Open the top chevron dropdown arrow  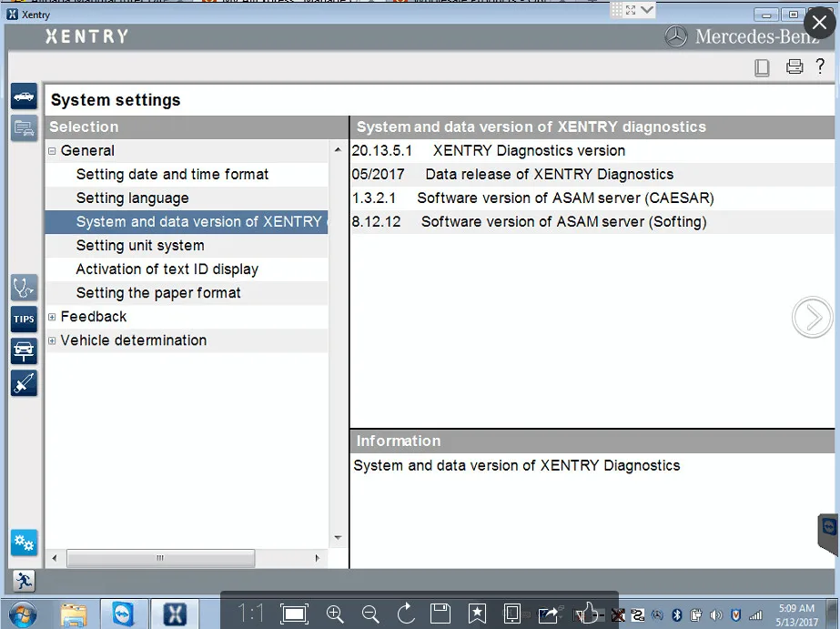coord(647,10)
